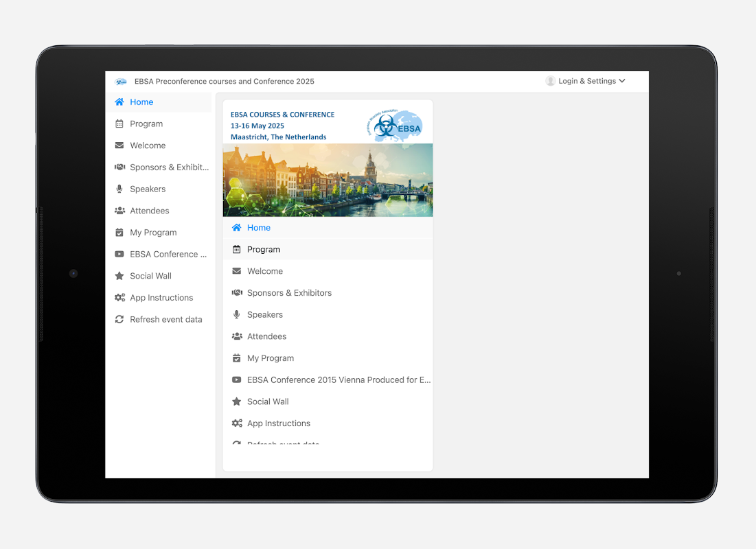Image resolution: width=756 pixels, height=549 pixels.
Task: Click the Social Wall star icon in sidebar
Action: (x=119, y=276)
